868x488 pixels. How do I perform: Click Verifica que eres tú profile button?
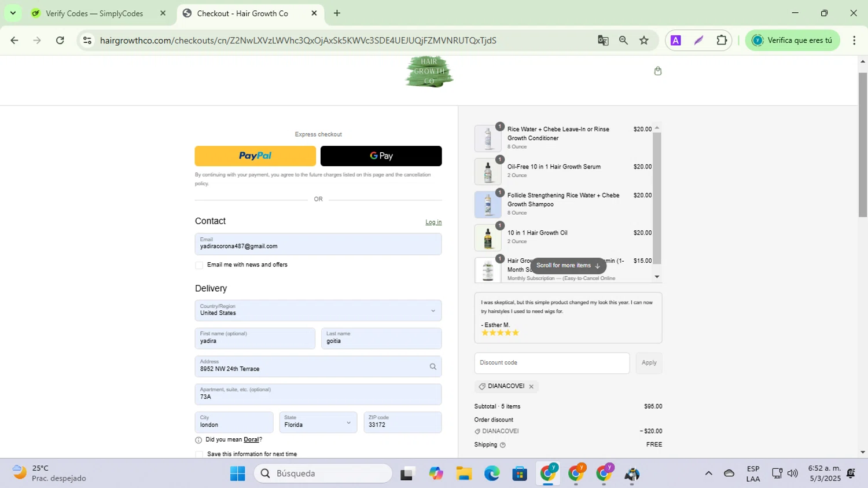click(792, 41)
